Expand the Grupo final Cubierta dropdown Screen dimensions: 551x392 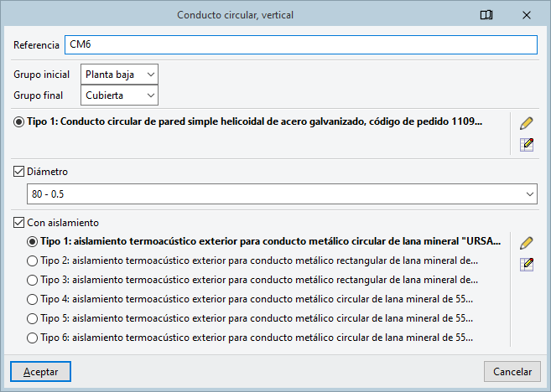[119, 95]
